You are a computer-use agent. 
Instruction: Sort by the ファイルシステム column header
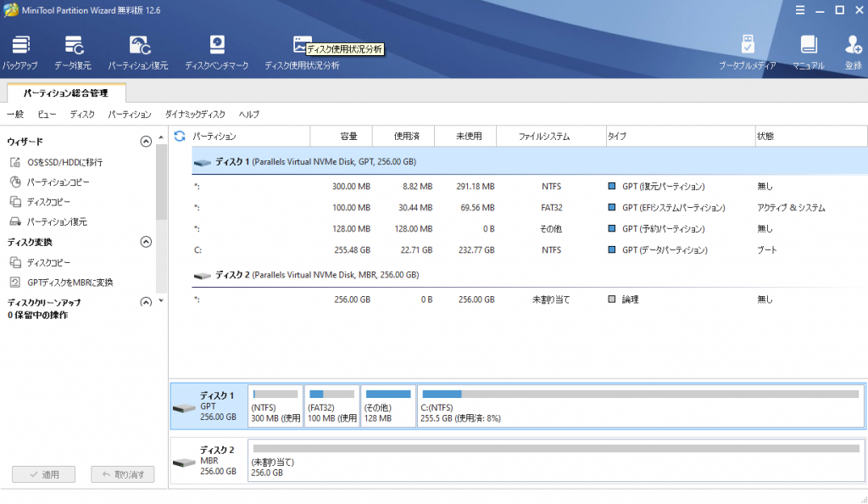(x=551, y=137)
